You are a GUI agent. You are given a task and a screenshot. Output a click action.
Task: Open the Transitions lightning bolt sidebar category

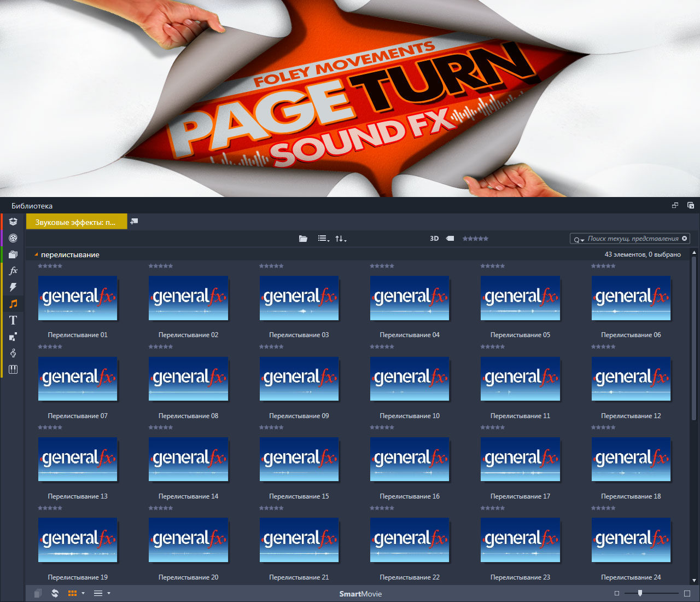pos(13,287)
